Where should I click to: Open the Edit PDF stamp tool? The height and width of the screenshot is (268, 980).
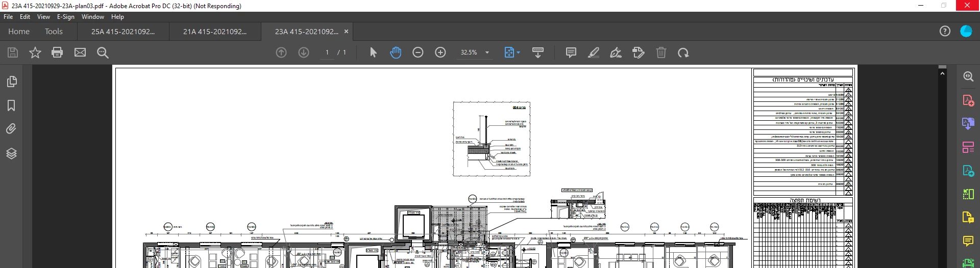coord(639,52)
